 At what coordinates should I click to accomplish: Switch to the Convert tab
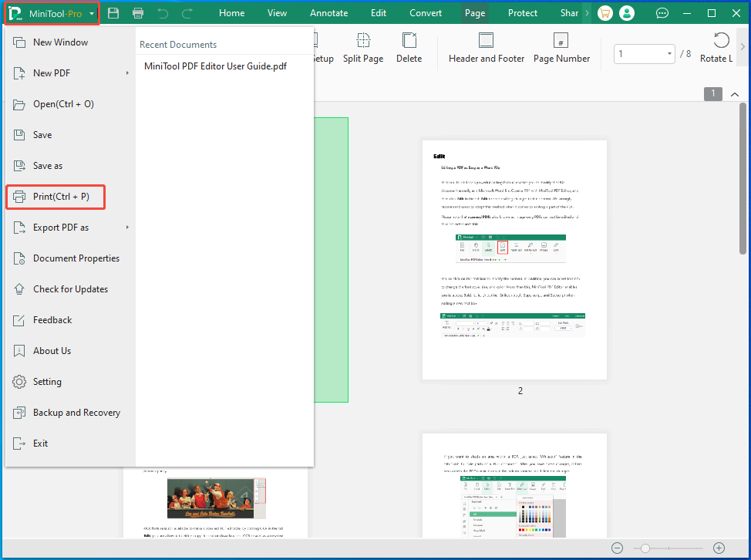coord(426,13)
